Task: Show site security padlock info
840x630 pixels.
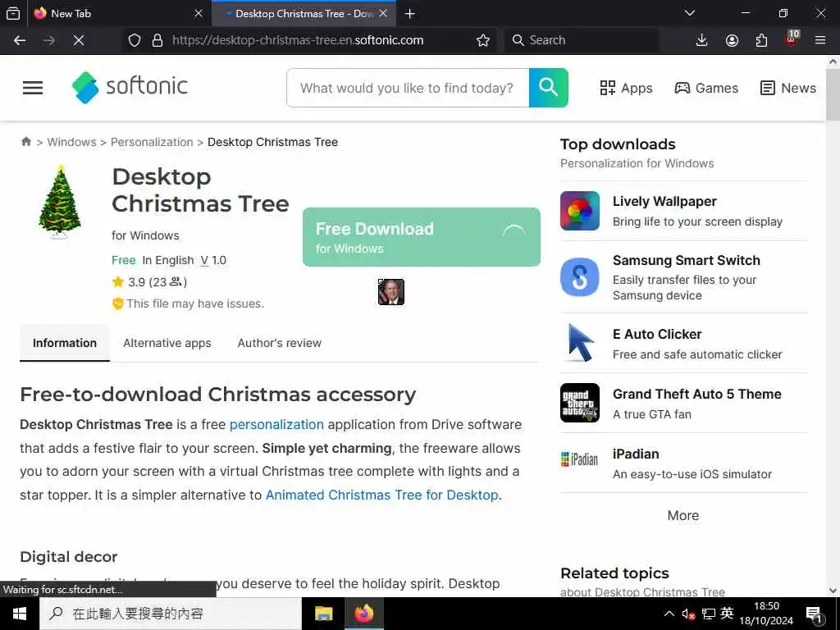Action: click(x=157, y=40)
